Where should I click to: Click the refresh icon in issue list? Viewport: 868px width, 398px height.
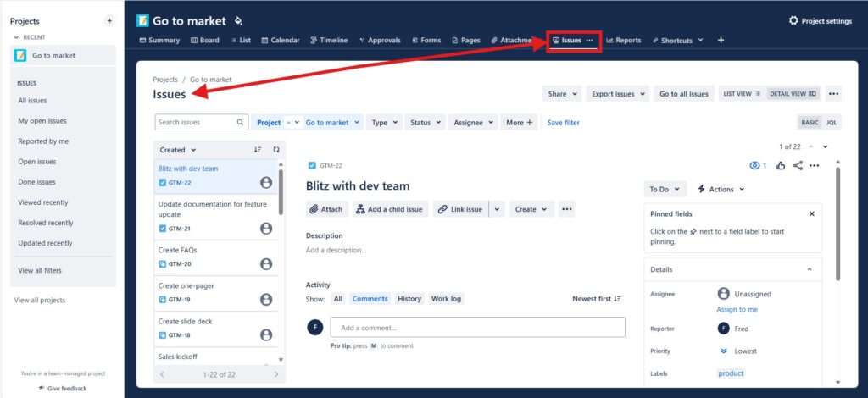click(x=275, y=150)
